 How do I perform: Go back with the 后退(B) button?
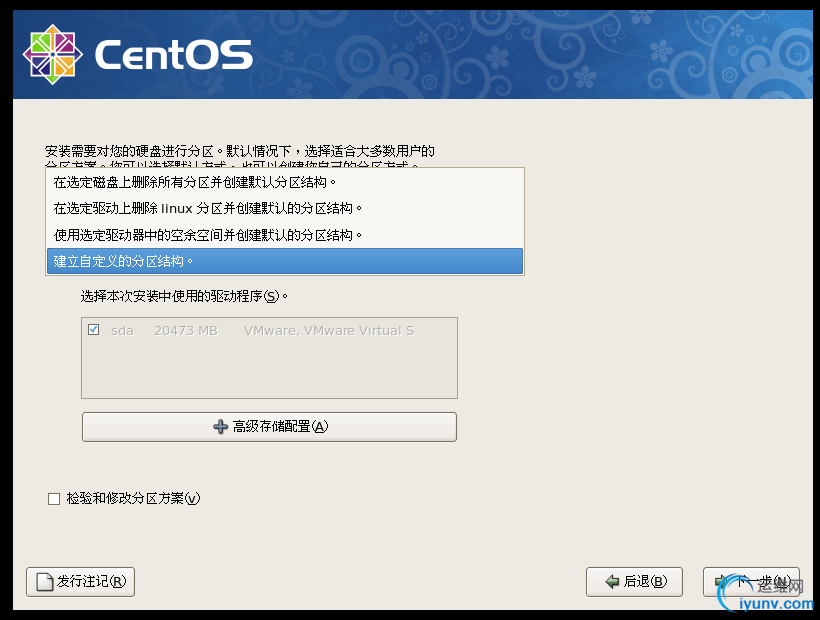point(634,581)
